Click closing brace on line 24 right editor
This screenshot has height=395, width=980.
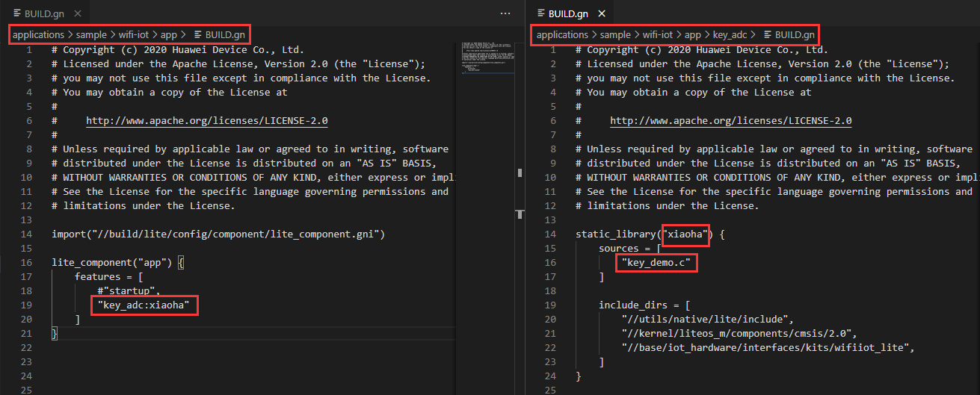tap(579, 376)
